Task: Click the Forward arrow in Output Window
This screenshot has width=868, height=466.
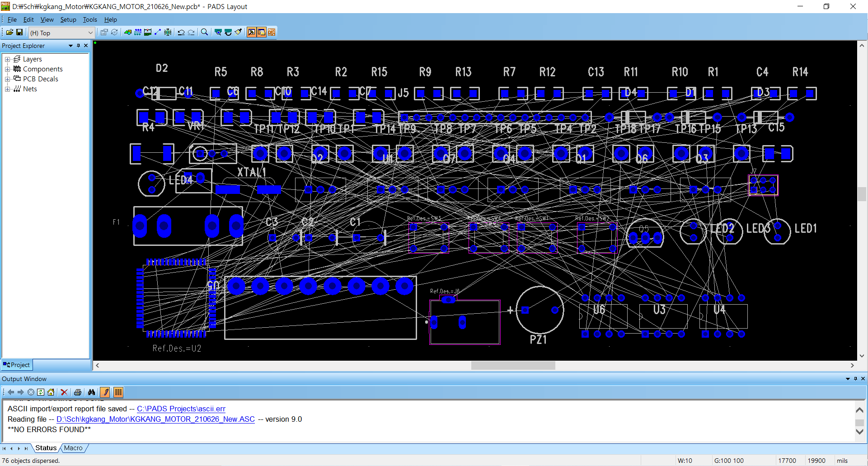Action: coord(21,392)
